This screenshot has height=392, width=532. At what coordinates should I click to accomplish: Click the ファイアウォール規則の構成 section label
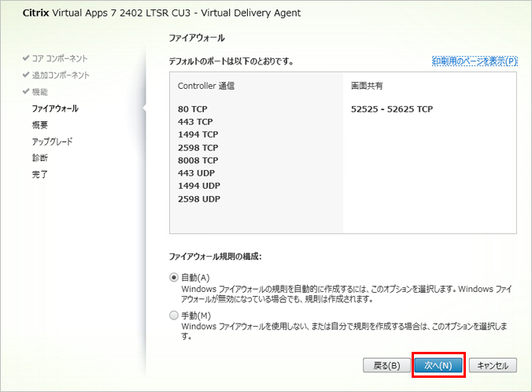click(x=216, y=257)
